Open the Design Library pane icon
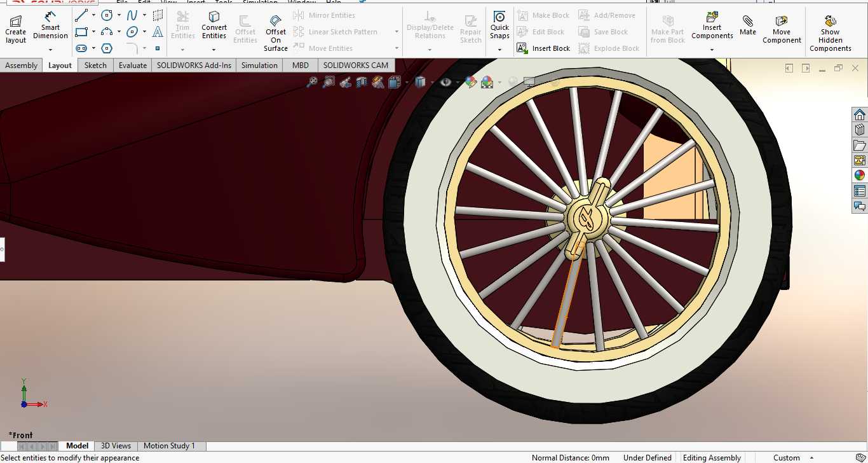 pyautogui.click(x=860, y=130)
